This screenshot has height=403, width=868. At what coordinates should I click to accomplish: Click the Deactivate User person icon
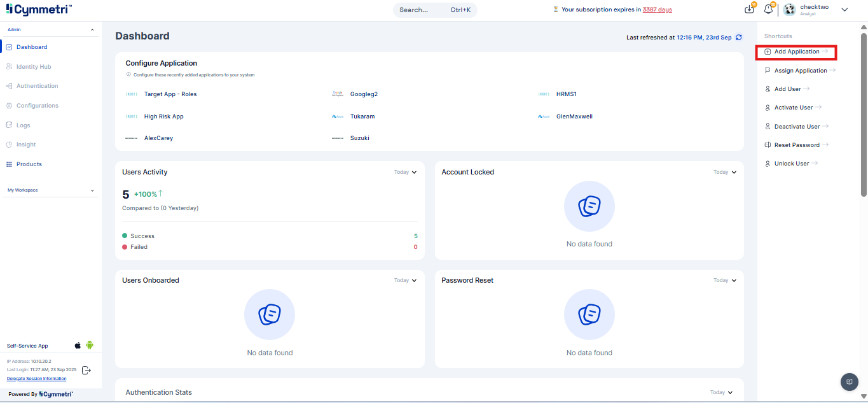point(768,127)
